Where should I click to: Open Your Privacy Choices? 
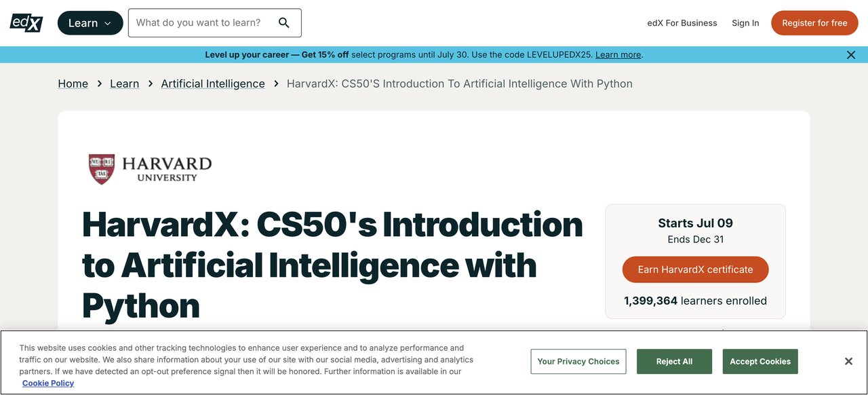[x=578, y=362]
